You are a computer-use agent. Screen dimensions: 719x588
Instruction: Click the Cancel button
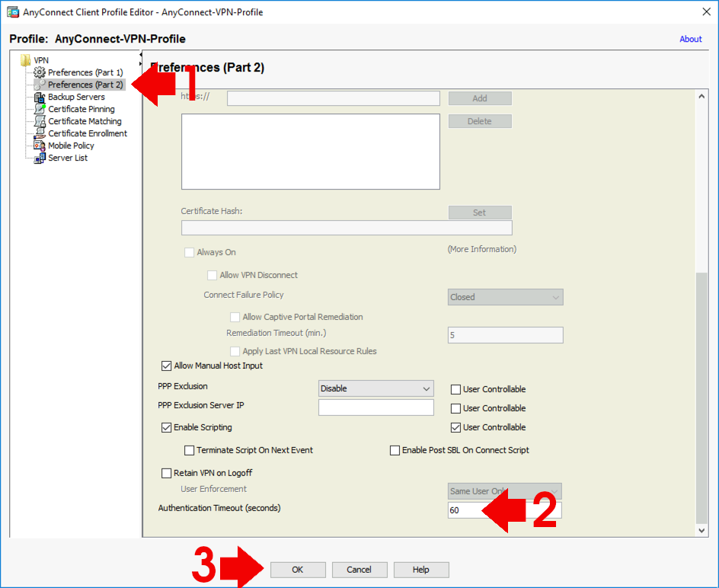[x=359, y=570]
